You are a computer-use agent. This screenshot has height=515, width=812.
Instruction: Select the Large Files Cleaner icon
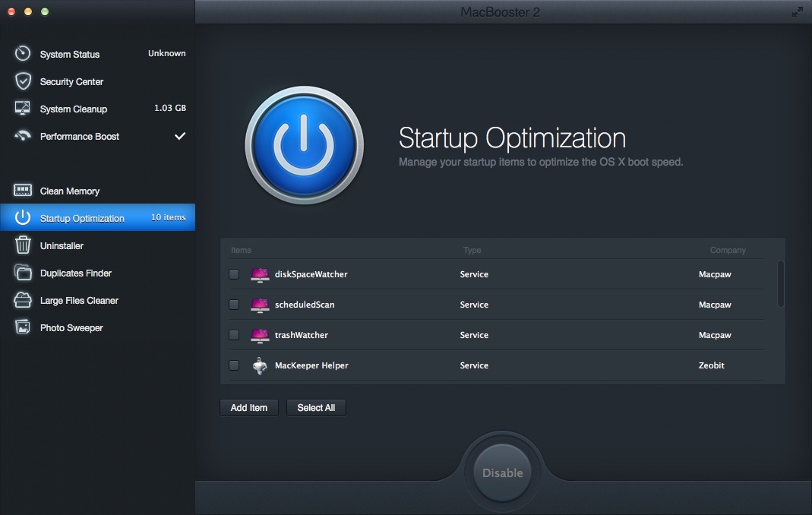point(23,300)
